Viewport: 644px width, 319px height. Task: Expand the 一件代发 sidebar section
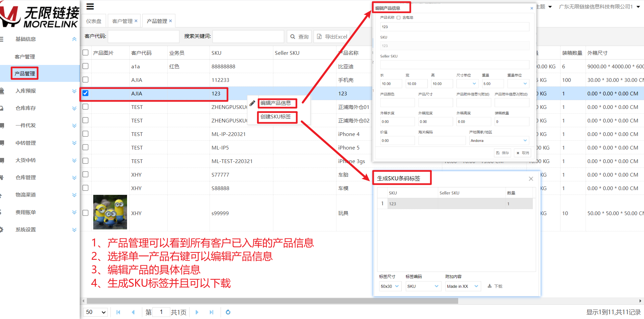(74, 126)
